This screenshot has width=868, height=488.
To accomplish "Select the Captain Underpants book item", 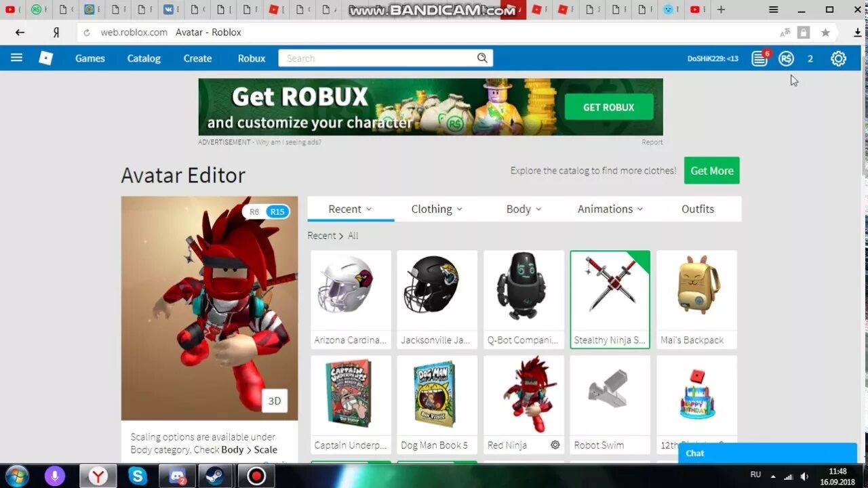I will [351, 405].
